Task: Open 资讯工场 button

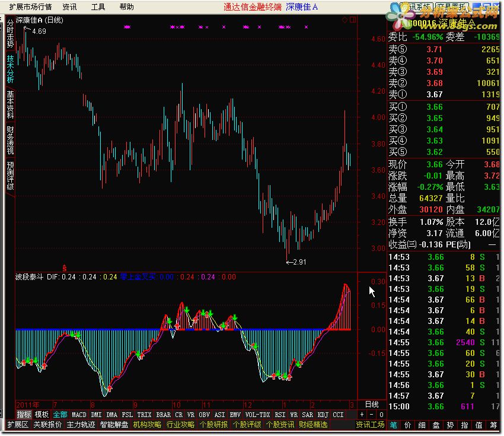Action: 370,425
